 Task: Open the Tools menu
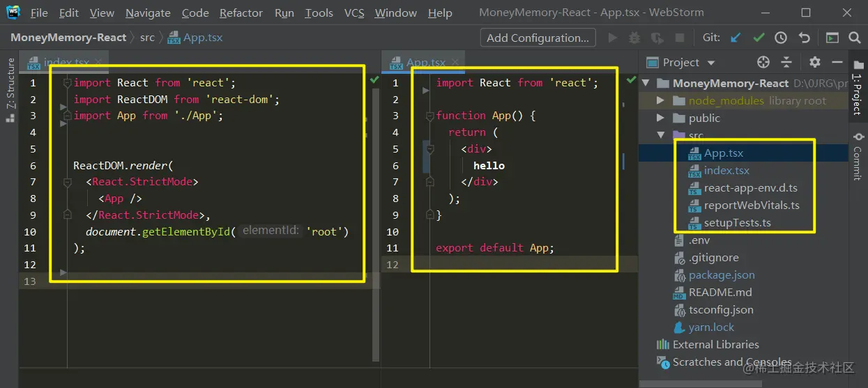pyautogui.click(x=319, y=13)
